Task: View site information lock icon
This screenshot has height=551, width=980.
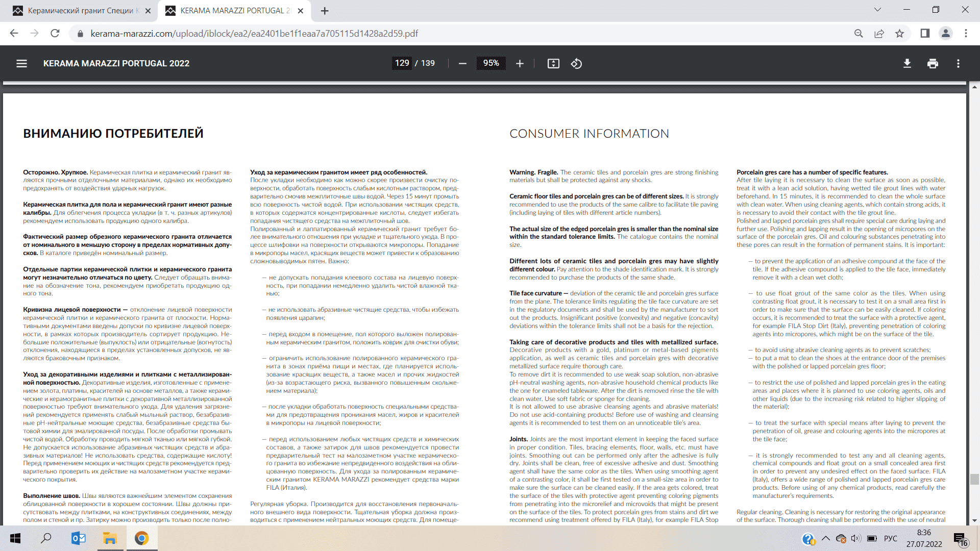Action: click(x=80, y=34)
